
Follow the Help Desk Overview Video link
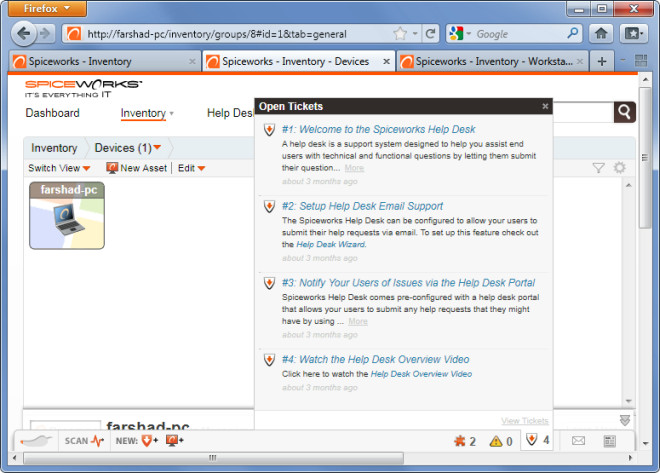(421, 374)
